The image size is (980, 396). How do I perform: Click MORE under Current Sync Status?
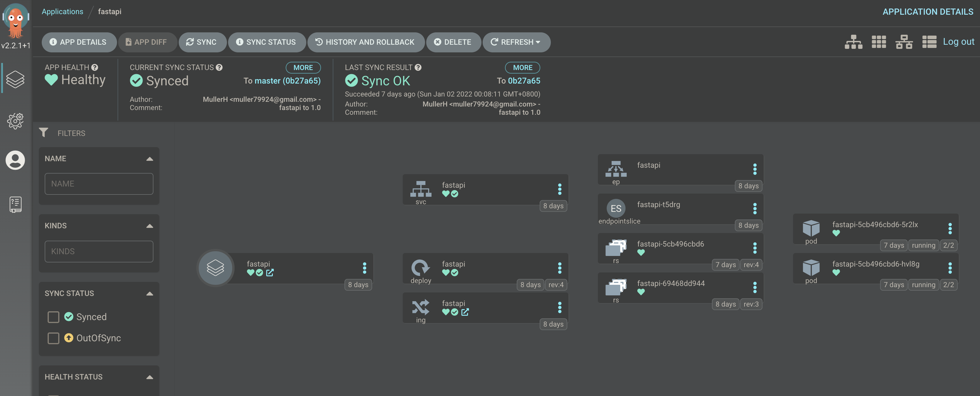pos(303,67)
